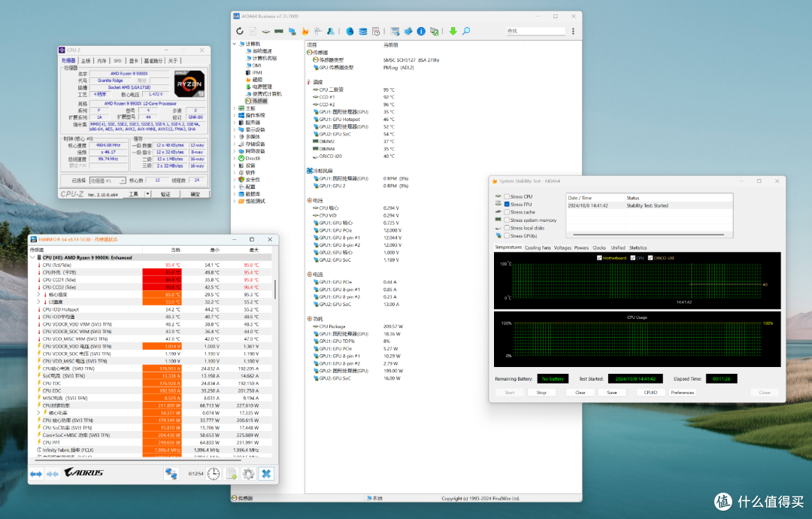
Task: Launch the flame stability test toolbar icon
Action: (305, 31)
